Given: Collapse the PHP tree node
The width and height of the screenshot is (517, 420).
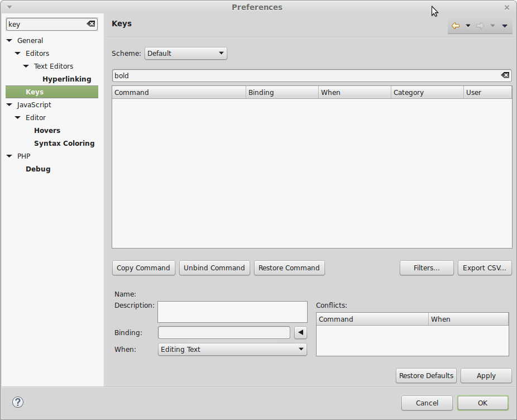Looking at the screenshot, I should [x=9, y=156].
